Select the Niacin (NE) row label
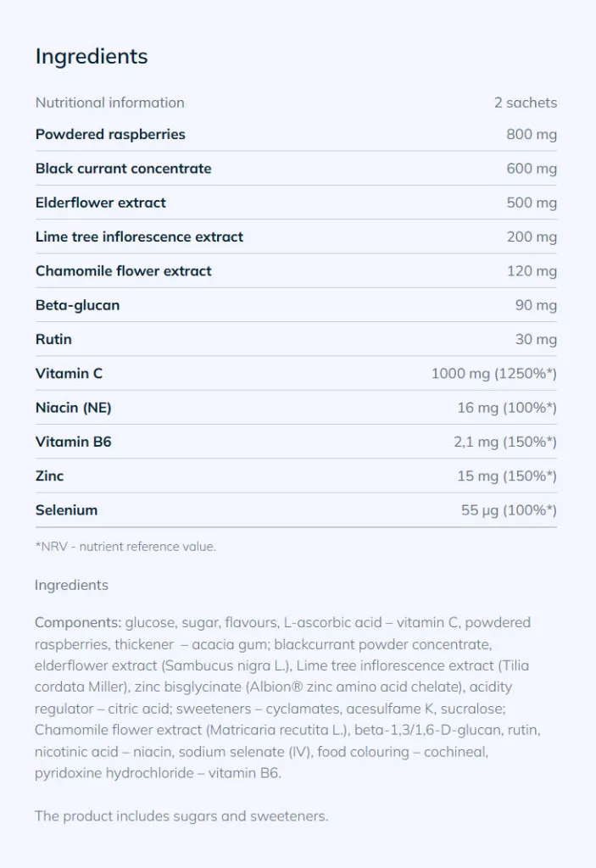The height and width of the screenshot is (868, 596). tap(73, 408)
